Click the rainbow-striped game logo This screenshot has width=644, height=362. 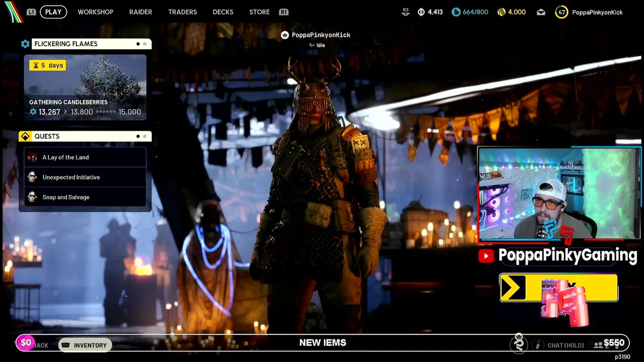14,12
